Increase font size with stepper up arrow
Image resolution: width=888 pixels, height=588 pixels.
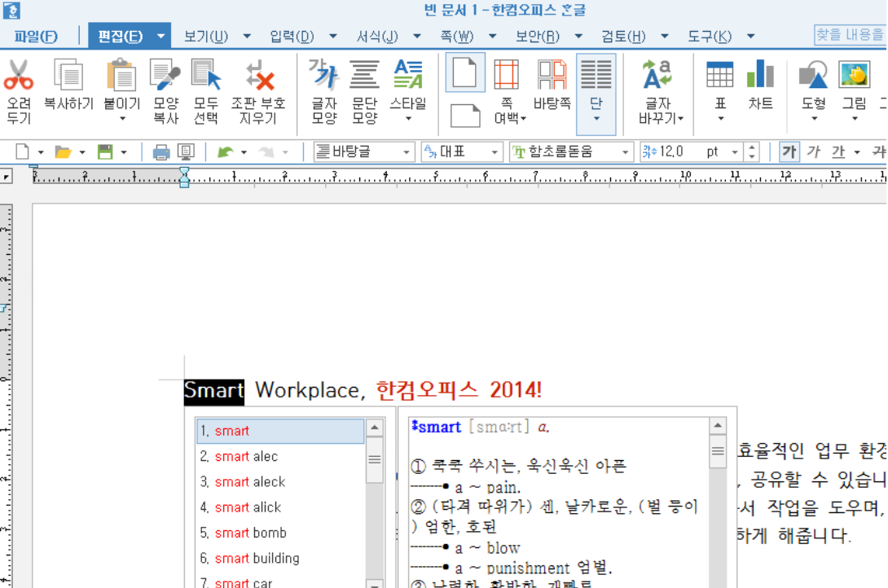pyautogui.click(x=752, y=147)
